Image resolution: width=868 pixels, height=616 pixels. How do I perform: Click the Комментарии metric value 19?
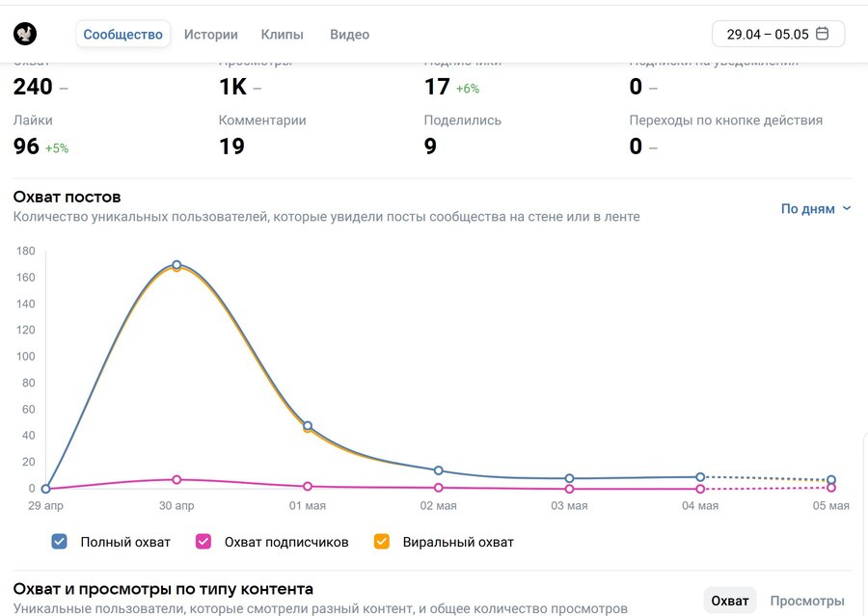tap(231, 147)
